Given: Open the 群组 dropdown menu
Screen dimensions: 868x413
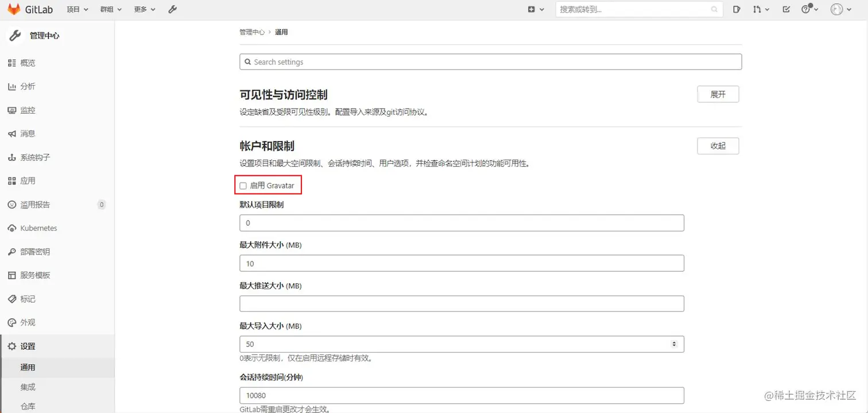Looking at the screenshot, I should coord(111,9).
